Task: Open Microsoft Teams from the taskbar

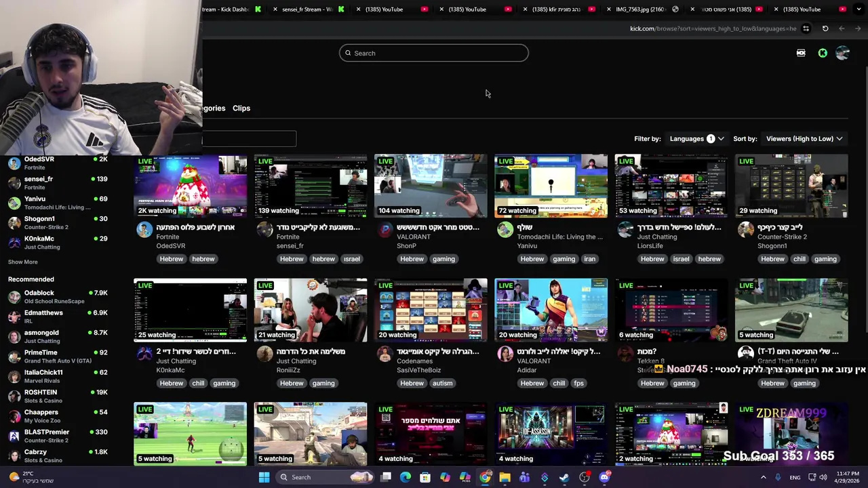Action: pos(524,477)
